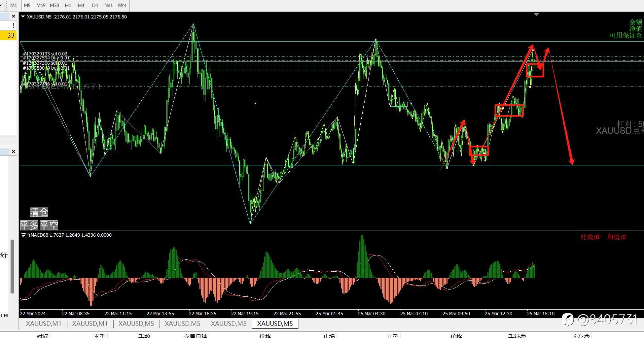Click the left panel vertical scrollbar
The image size is (644, 338).
coord(12,266)
